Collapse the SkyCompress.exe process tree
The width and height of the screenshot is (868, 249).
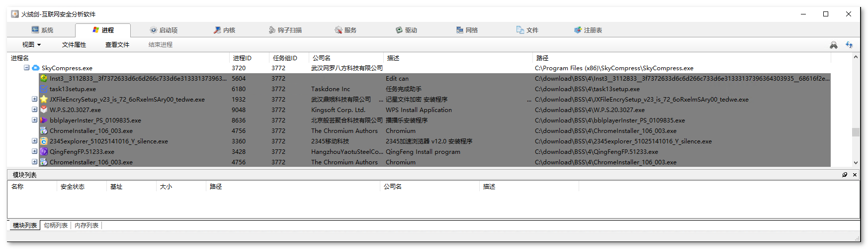[27, 68]
